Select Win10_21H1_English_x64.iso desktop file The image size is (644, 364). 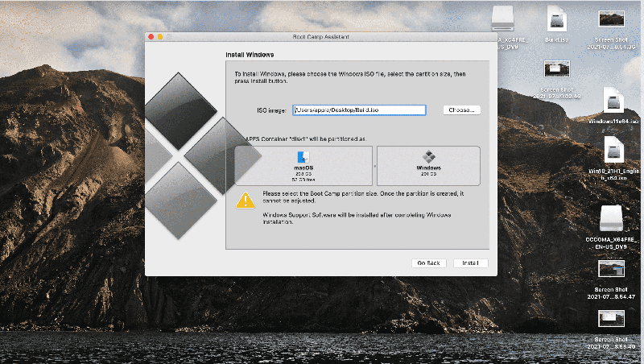613,150
